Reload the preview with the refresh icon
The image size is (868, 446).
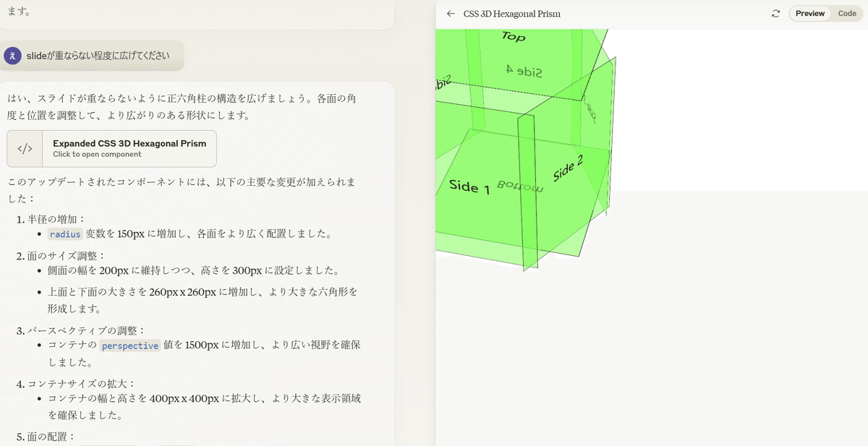pos(776,14)
